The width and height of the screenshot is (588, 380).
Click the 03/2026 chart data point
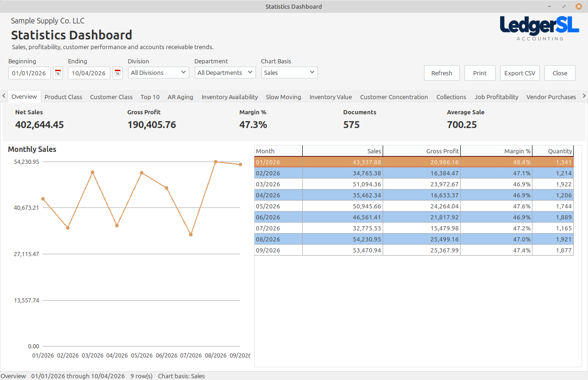pos(92,172)
